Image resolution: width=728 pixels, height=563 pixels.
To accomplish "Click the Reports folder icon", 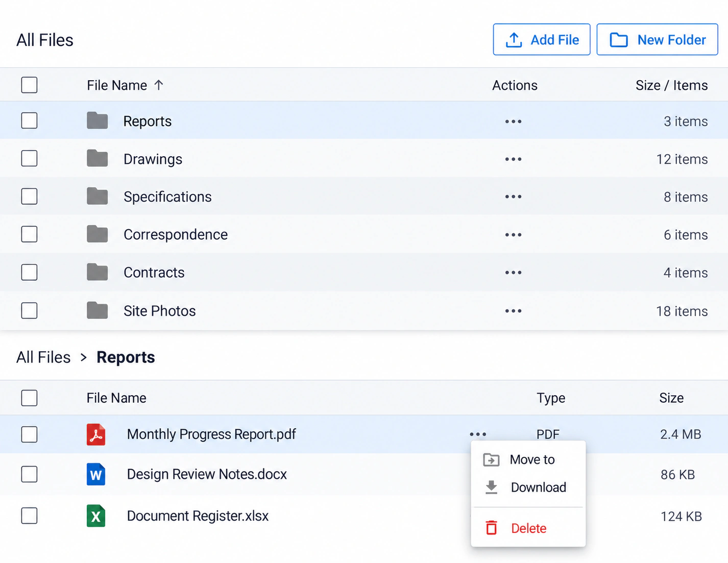I will 97,120.
